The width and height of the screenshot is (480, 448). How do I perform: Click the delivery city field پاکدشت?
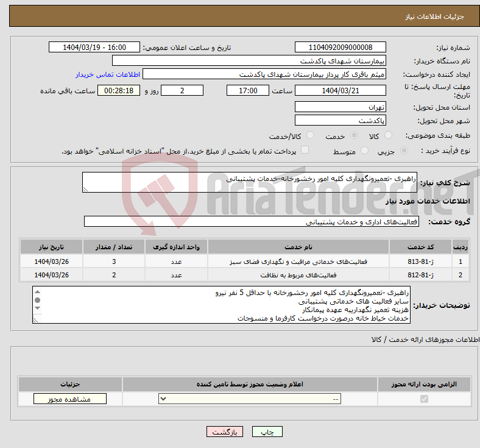pos(340,120)
